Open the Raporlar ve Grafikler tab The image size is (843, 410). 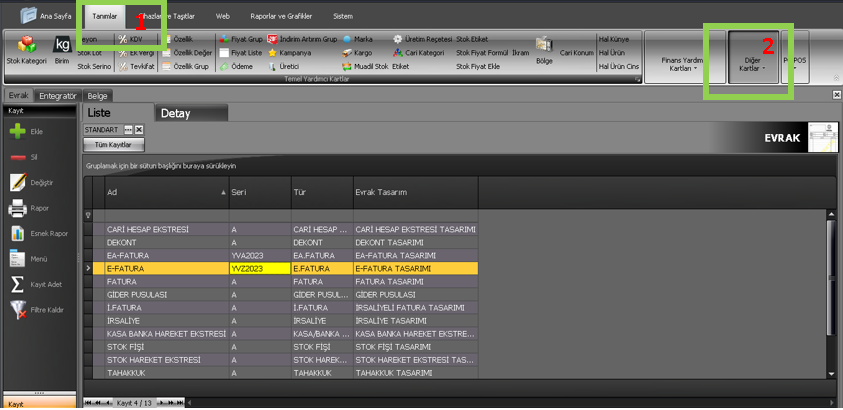pyautogui.click(x=281, y=16)
